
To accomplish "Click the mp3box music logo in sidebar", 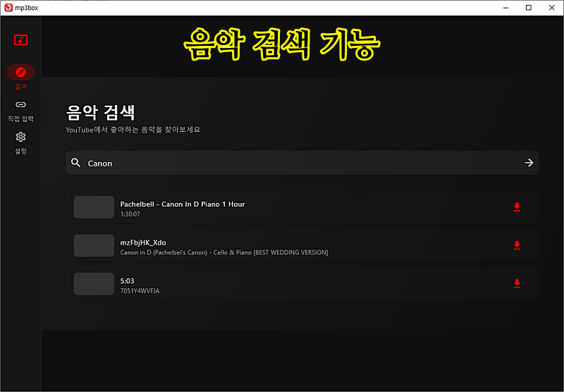I will coord(20,40).
